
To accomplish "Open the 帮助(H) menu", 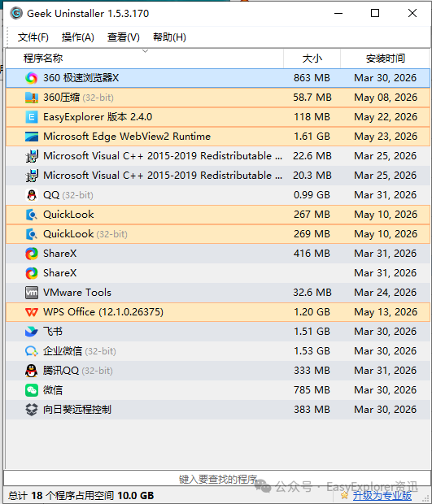I will tap(169, 37).
